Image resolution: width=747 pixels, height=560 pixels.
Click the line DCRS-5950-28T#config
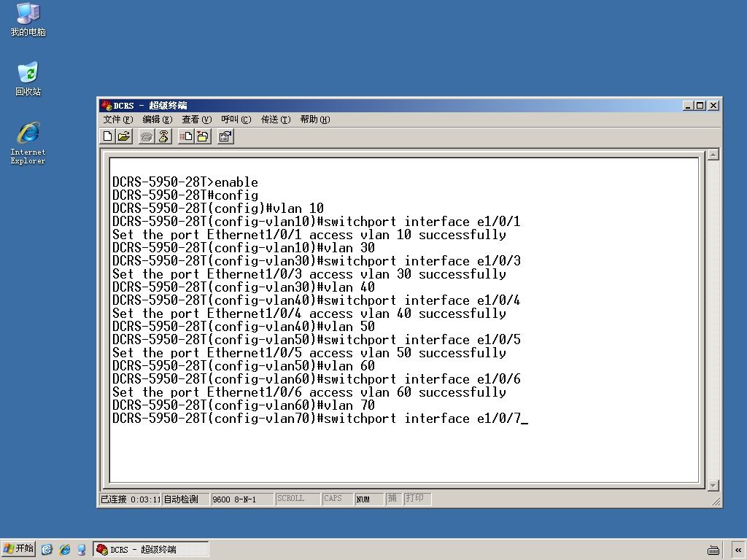tap(185, 195)
